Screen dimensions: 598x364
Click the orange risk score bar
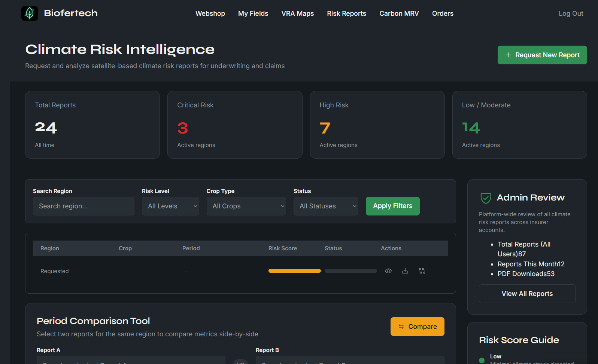point(294,271)
